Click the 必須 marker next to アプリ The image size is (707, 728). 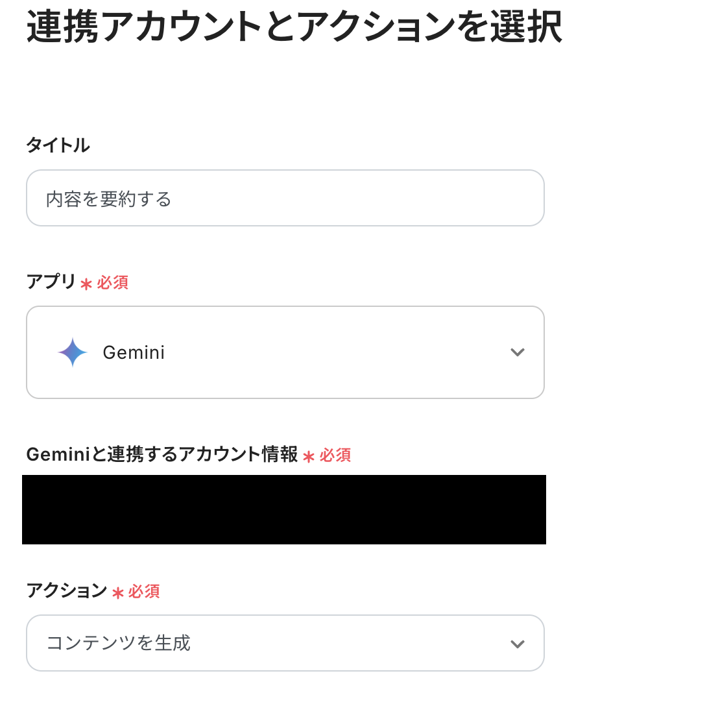(113, 283)
